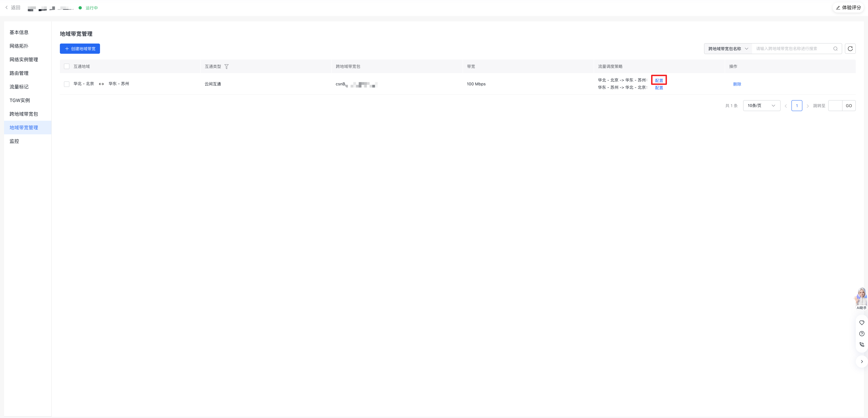Click the 100 Mbps bandwidth value
The image size is (868, 418).
pos(476,84)
